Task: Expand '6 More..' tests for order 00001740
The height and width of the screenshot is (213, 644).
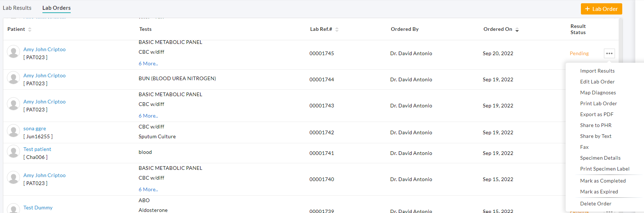Action: pyautogui.click(x=148, y=189)
